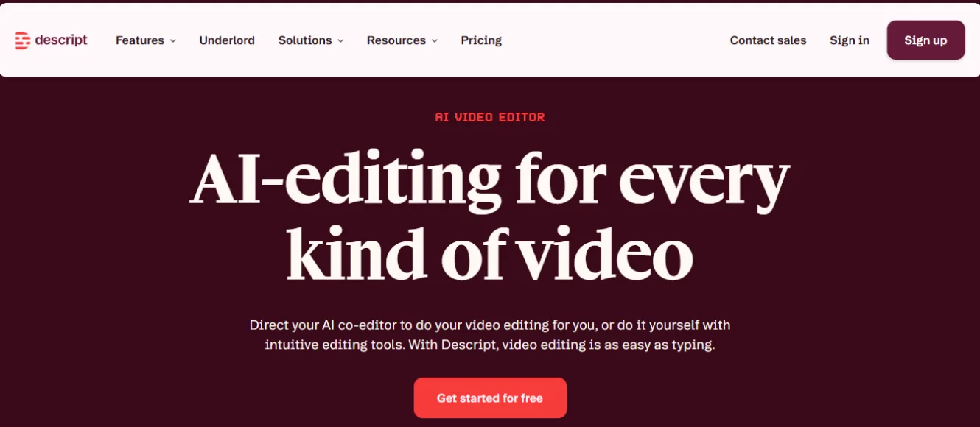The image size is (980, 427).
Task: Click the Get started for free button
Action: (x=490, y=398)
